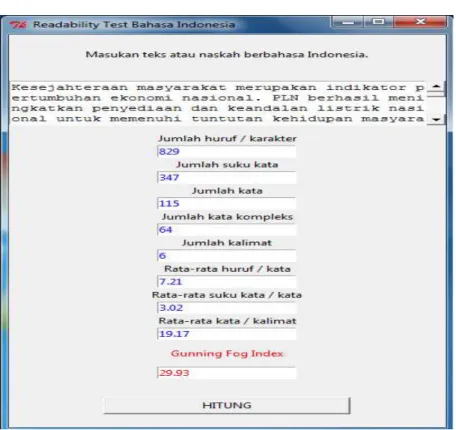Maximize the Readability Test window
The image size is (456, 430).
click(378, 22)
